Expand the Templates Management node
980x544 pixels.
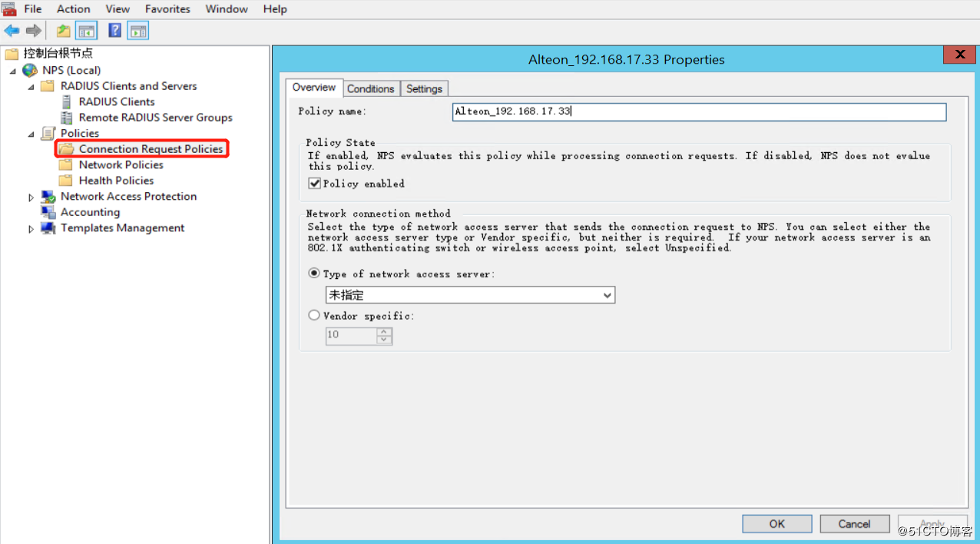pyautogui.click(x=31, y=229)
